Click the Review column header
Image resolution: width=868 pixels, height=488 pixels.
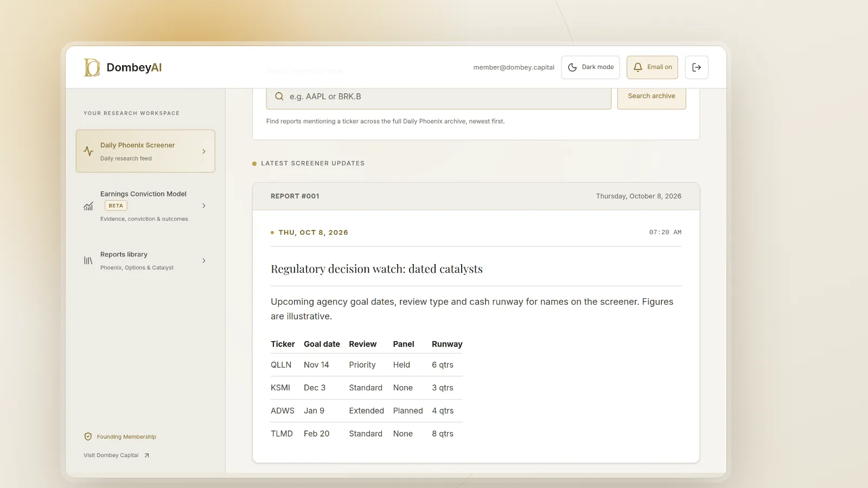(x=362, y=344)
